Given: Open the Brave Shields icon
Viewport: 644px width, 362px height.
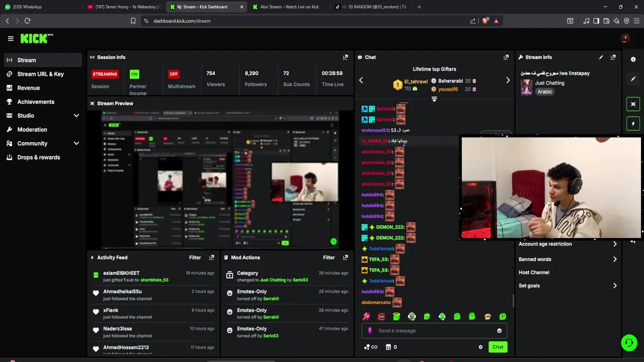Looking at the screenshot, I should [485, 21].
